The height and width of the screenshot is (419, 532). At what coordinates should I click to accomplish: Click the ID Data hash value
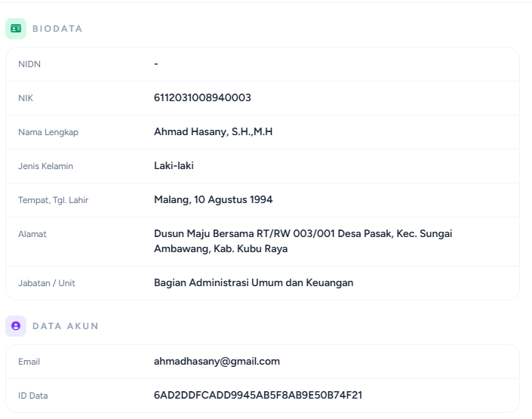click(x=258, y=396)
